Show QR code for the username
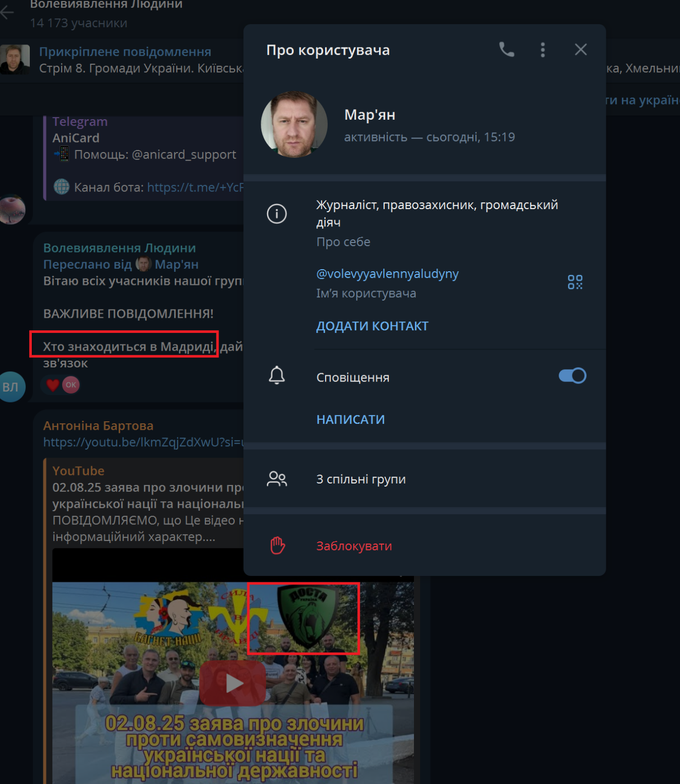Image resolution: width=680 pixels, height=784 pixels. (x=575, y=282)
